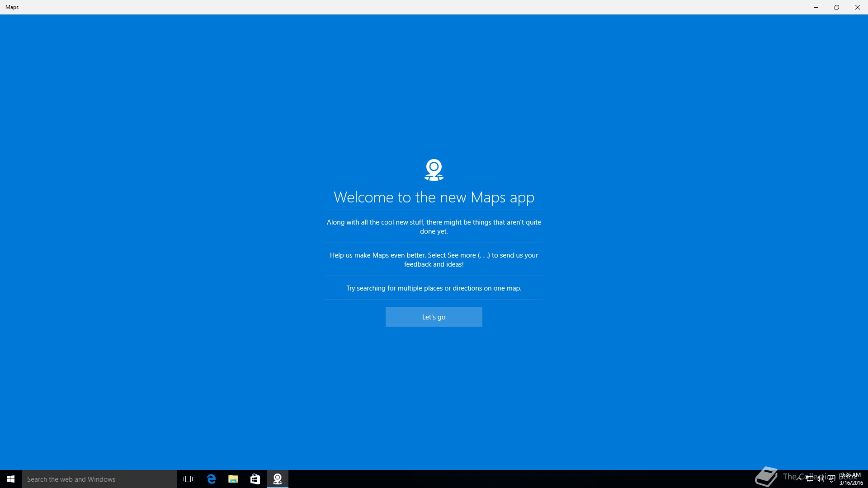
Task: Minimize the Maps window
Action: pos(816,7)
